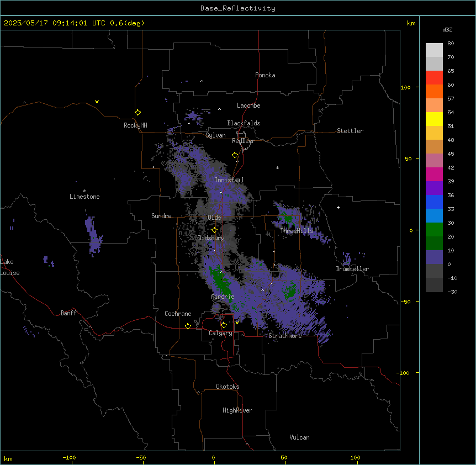Select the Innisfail label

(229, 180)
